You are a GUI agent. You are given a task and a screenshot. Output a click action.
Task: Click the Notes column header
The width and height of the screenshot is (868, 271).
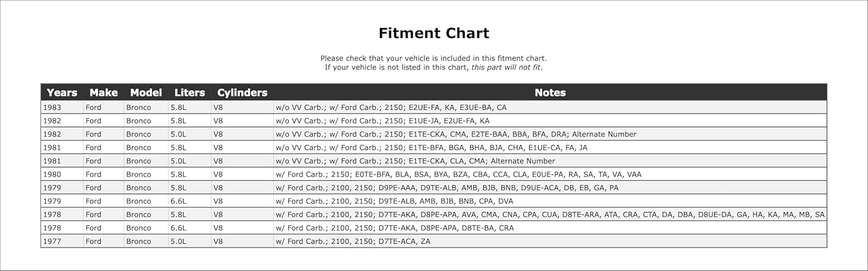550,93
